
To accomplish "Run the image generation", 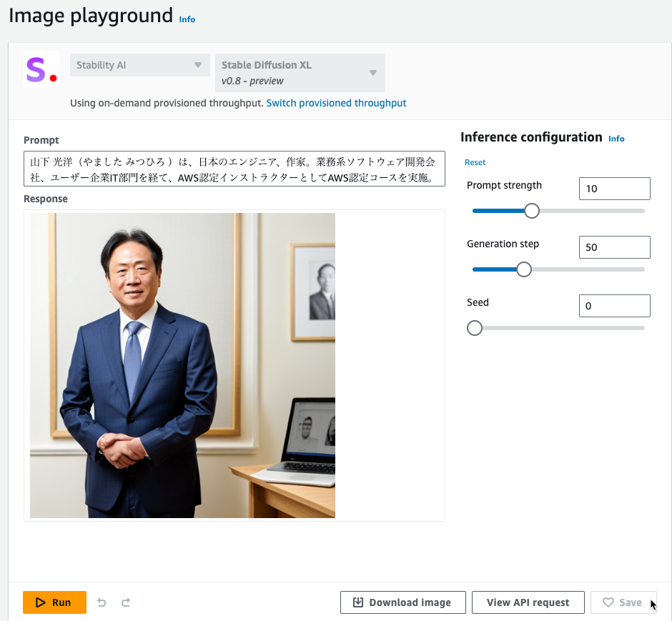I will pyautogui.click(x=54, y=602).
